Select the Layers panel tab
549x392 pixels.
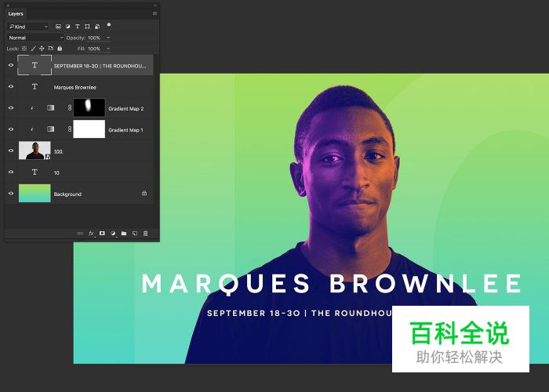16,13
